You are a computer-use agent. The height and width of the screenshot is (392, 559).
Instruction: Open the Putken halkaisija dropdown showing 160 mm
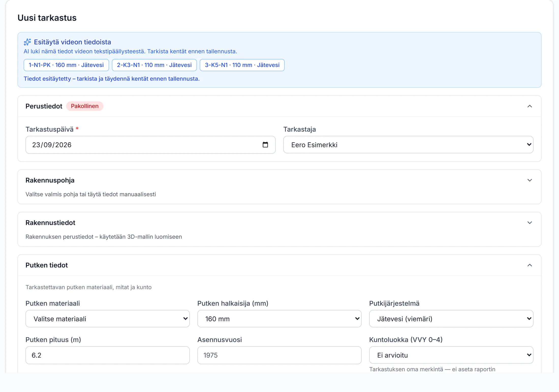pyautogui.click(x=279, y=319)
